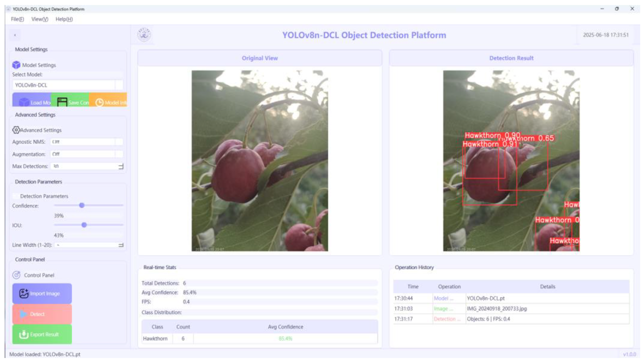Open the Help menu
Image resolution: width=644 pixels, height=363 pixels.
coord(64,19)
